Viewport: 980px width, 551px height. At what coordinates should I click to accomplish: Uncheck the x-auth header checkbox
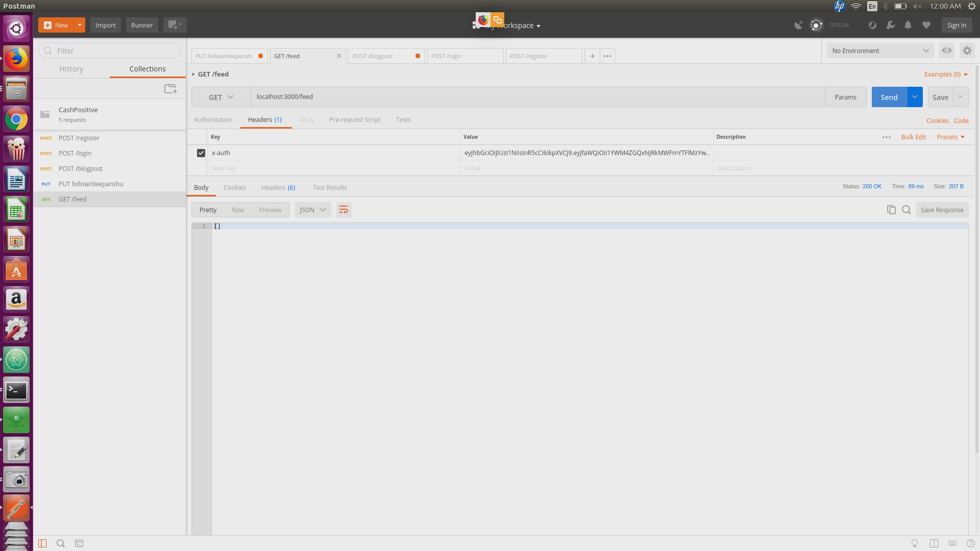pyautogui.click(x=201, y=153)
